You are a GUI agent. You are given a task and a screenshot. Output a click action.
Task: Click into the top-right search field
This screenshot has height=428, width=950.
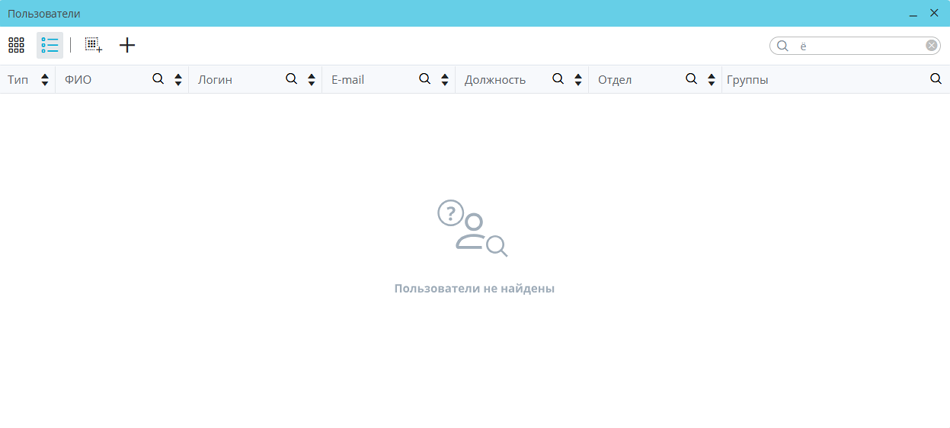(x=860, y=46)
